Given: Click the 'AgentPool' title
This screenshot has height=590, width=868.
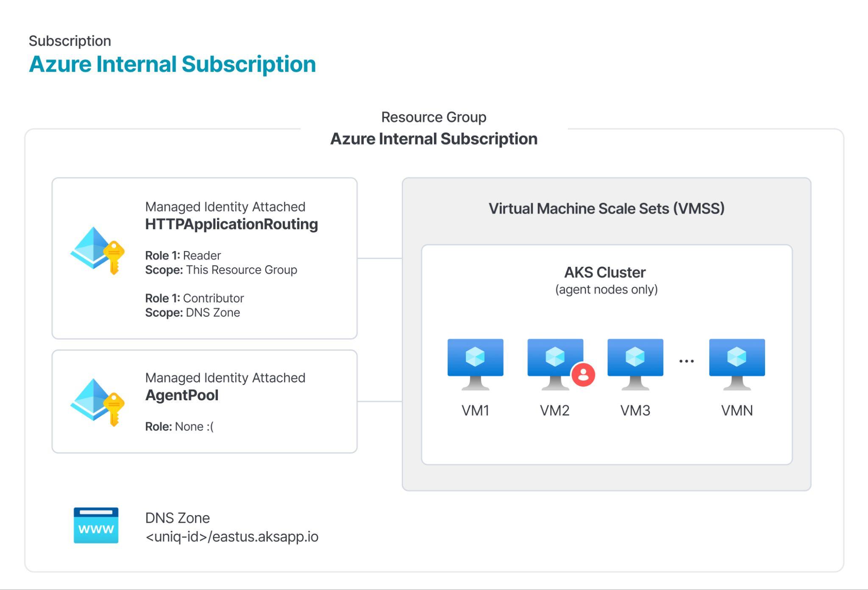Looking at the screenshot, I should pyautogui.click(x=182, y=395).
